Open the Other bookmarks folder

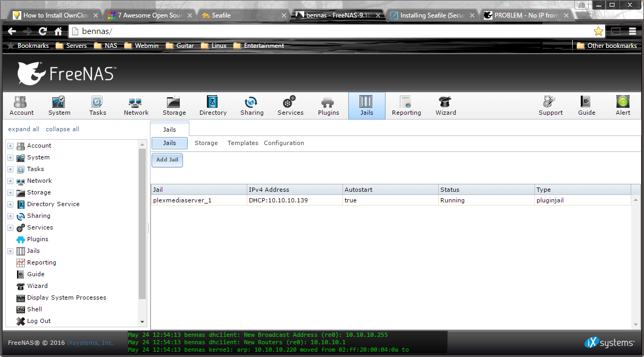coord(607,46)
